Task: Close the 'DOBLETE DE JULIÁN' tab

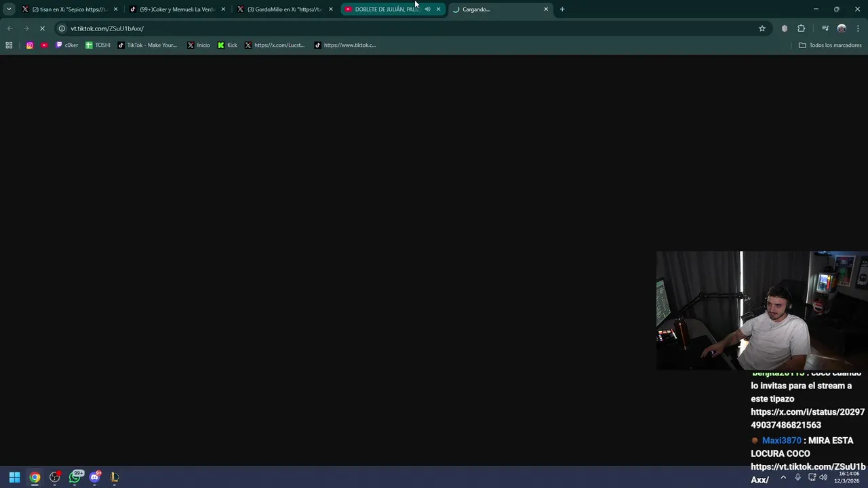Action: pyautogui.click(x=438, y=9)
